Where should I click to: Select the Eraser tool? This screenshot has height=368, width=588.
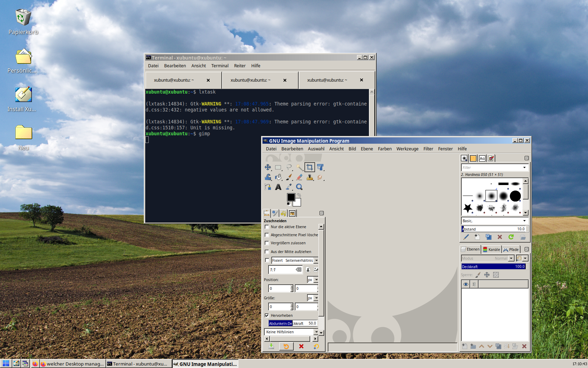click(299, 177)
